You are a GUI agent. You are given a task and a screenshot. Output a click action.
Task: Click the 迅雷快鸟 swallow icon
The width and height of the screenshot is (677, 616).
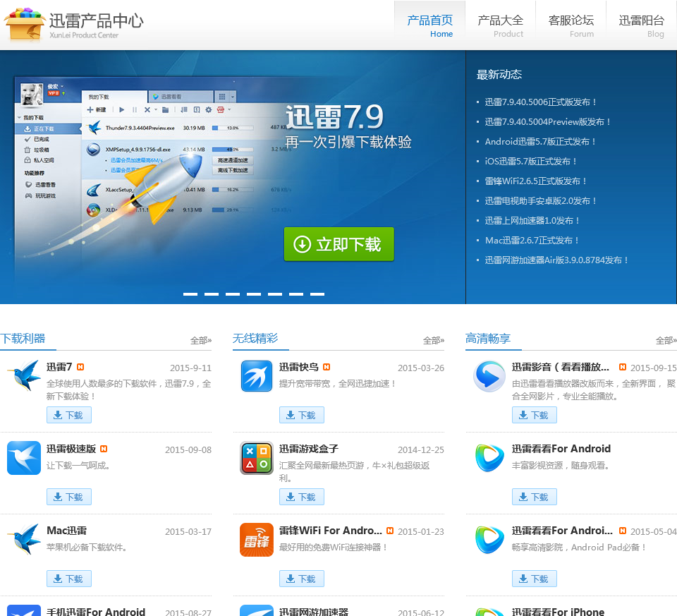[257, 376]
